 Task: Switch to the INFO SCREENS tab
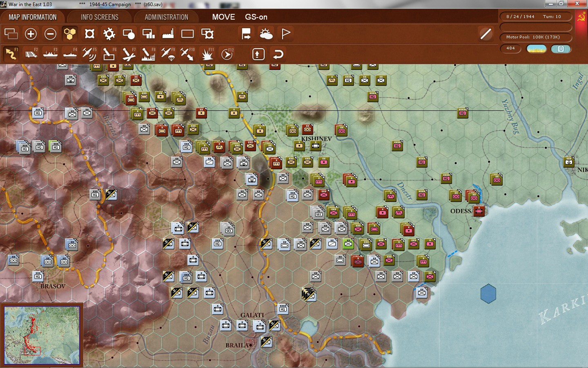tap(100, 17)
